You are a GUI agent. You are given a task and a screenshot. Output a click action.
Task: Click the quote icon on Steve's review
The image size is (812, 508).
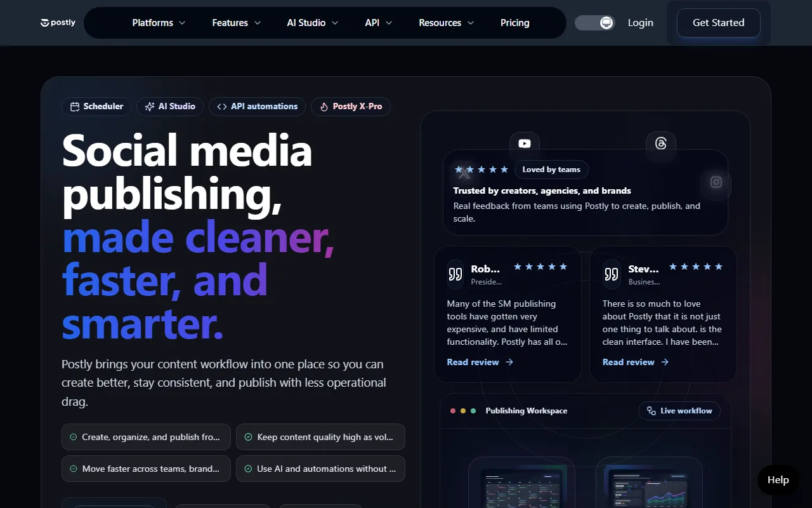point(611,274)
